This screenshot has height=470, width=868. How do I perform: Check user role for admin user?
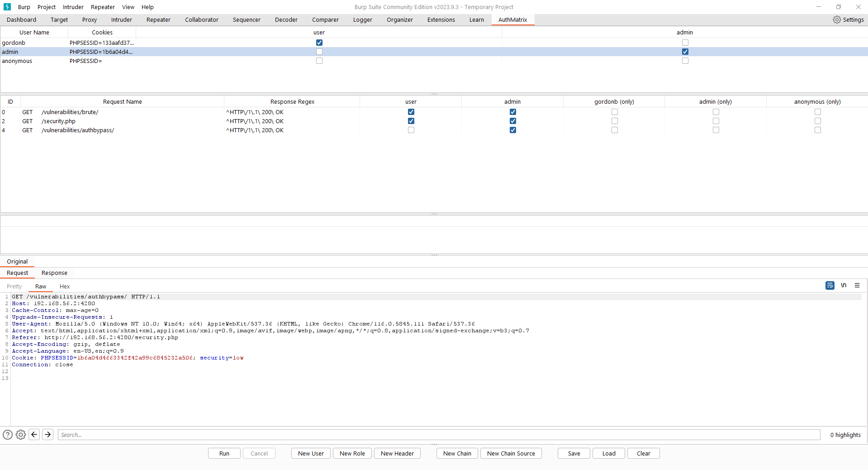coord(319,52)
